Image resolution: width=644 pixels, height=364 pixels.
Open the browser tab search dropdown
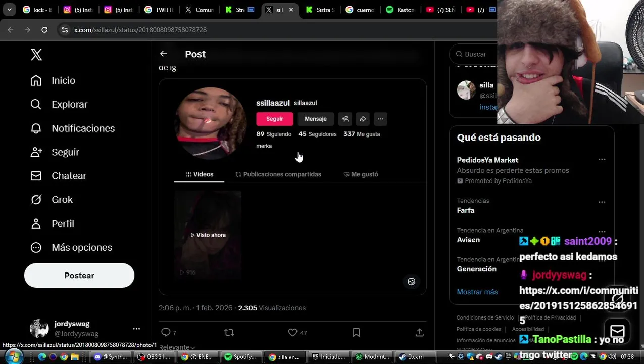[9, 9]
